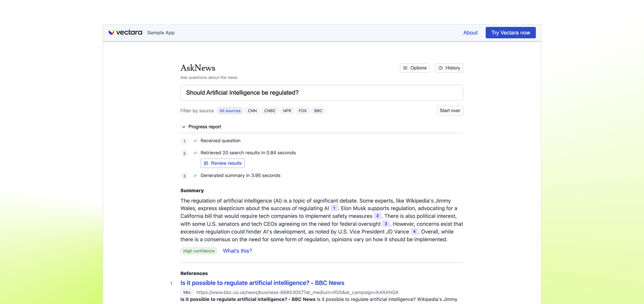Image resolution: width=644 pixels, height=304 pixels.
Task: Click the Review results button
Action: (x=223, y=163)
